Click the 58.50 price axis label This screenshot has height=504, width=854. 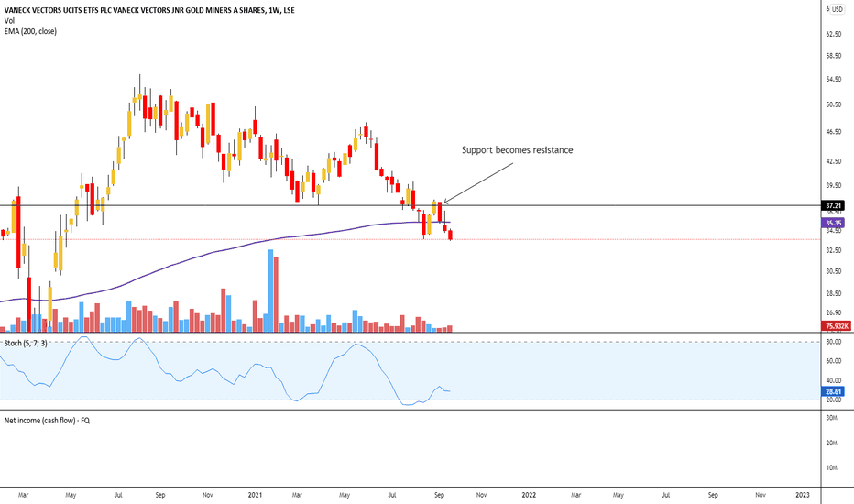pos(833,56)
